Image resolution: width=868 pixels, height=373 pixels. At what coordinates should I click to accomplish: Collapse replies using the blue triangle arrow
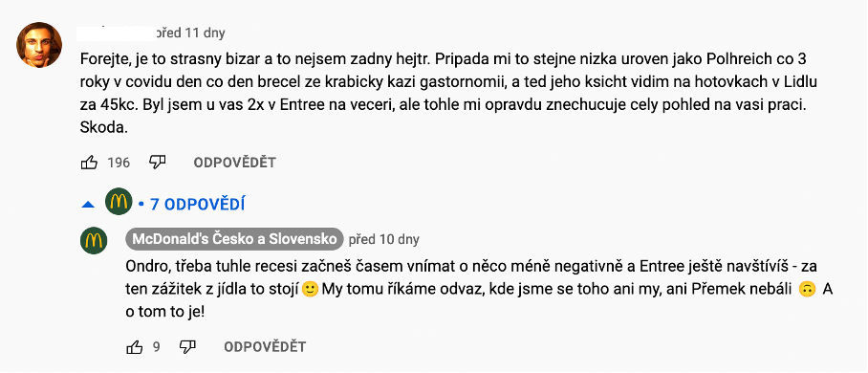point(87,205)
